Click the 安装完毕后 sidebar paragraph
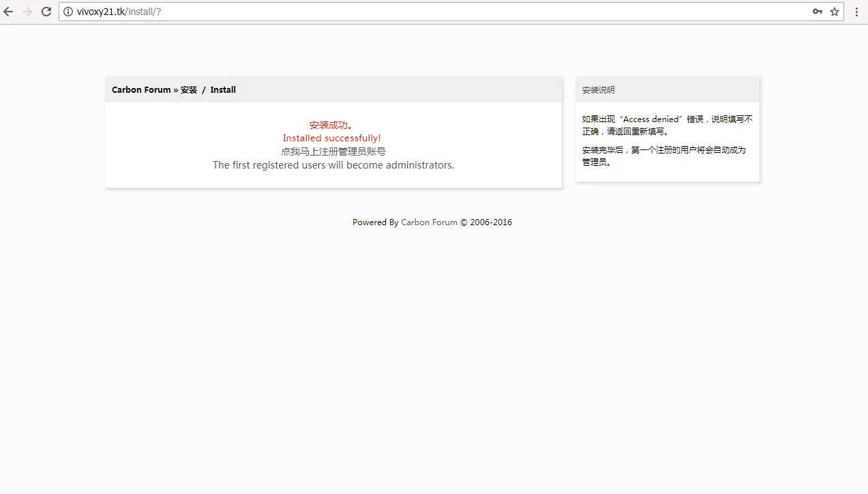Image resolution: width=868 pixels, height=494 pixels. 664,156
